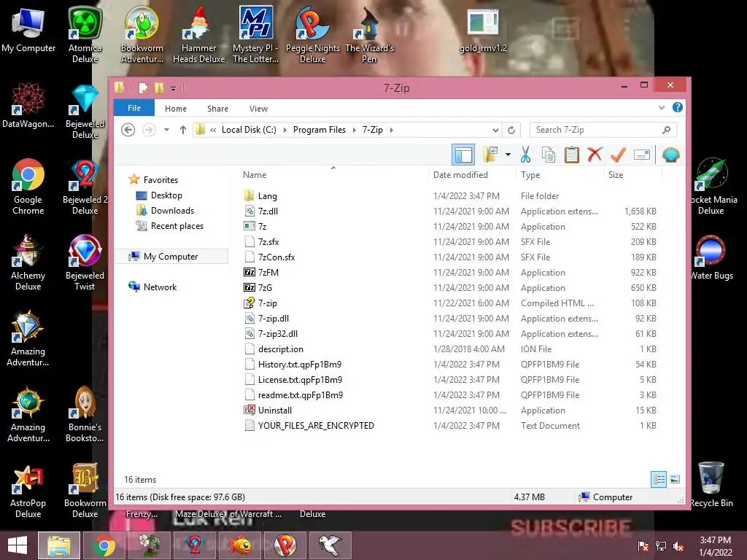Select Desktop in navigation pane
Image resolution: width=747 pixels, height=560 pixels.
point(166,195)
